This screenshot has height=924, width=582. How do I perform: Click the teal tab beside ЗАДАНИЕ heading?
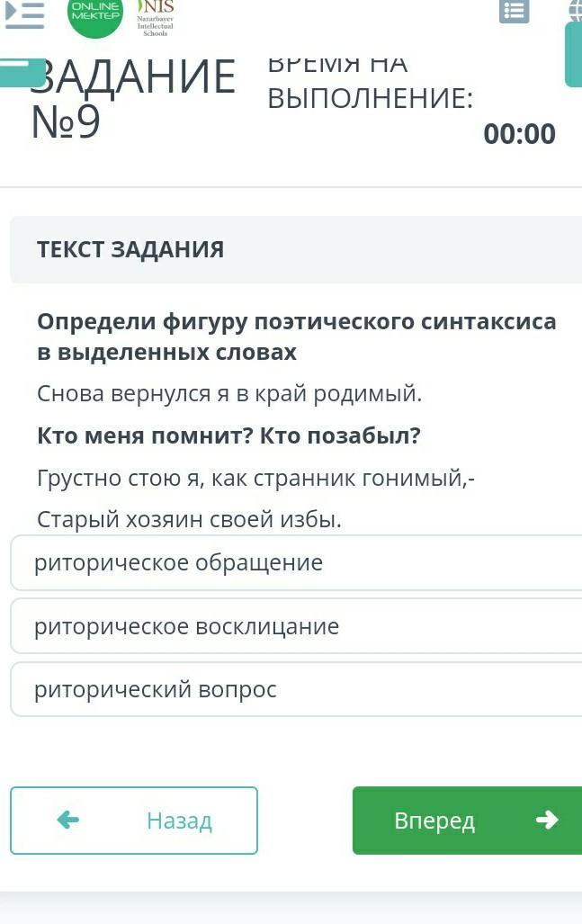(22, 72)
